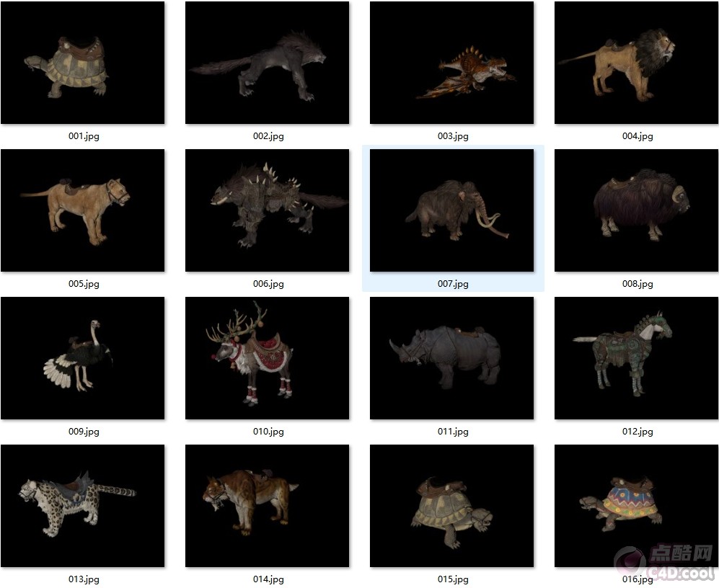Viewport: 719px width, 588px height.
Task: Click the file name 008.jpg
Action: pyautogui.click(x=638, y=284)
